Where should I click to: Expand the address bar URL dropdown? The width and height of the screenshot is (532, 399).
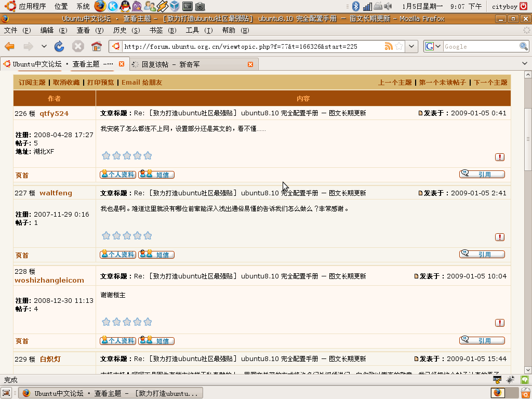(x=411, y=46)
